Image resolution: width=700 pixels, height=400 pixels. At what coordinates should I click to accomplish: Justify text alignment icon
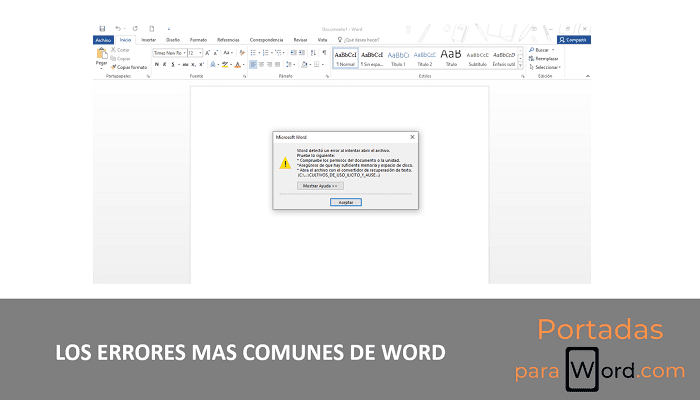[277, 65]
